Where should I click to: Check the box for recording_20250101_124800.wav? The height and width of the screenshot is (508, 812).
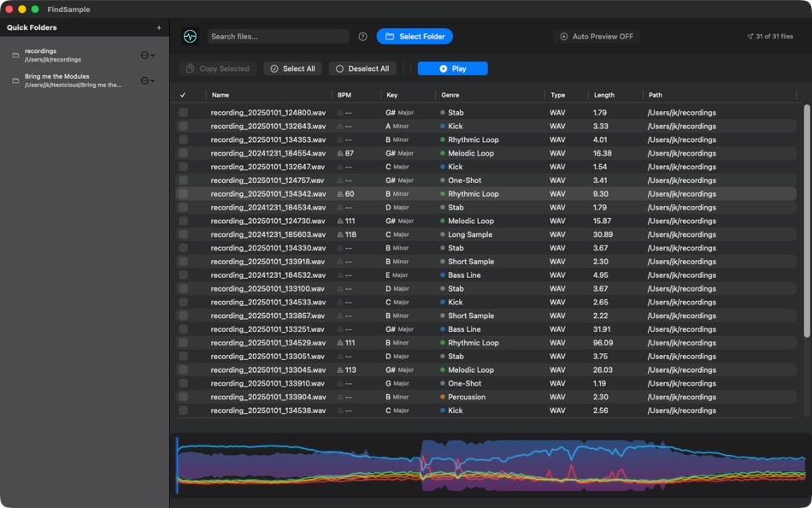[x=183, y=113]
